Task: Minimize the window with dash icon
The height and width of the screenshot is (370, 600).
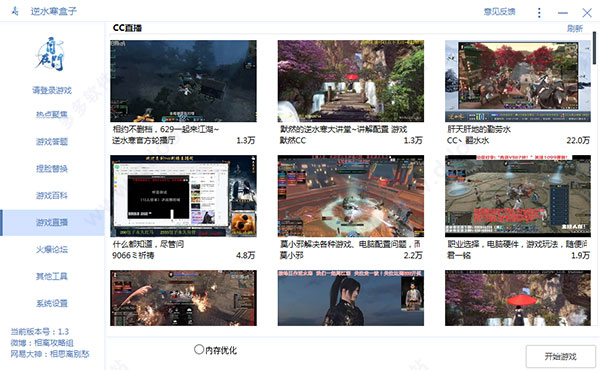Action: tap(562, 13)
